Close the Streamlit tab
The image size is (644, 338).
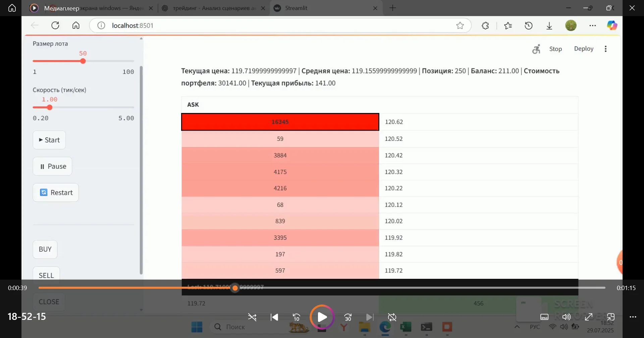tap(375, 8)
